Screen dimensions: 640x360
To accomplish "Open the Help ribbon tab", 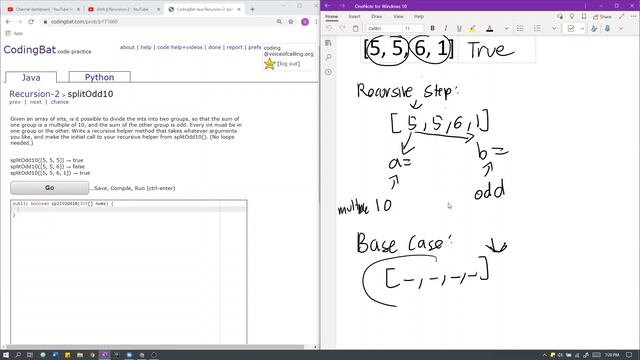I will (x=419, y=17).
